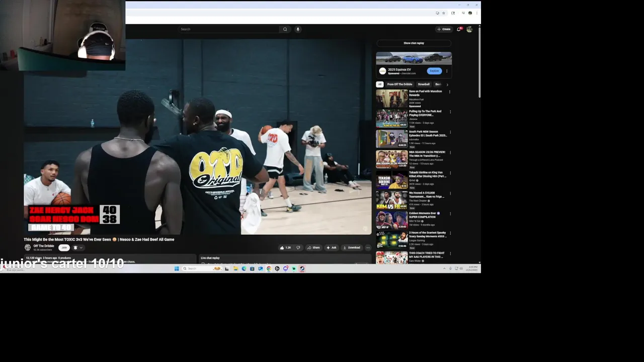Select the Streetball filter chip
This screenshot has height=362, width=644.
click(424, 84)
